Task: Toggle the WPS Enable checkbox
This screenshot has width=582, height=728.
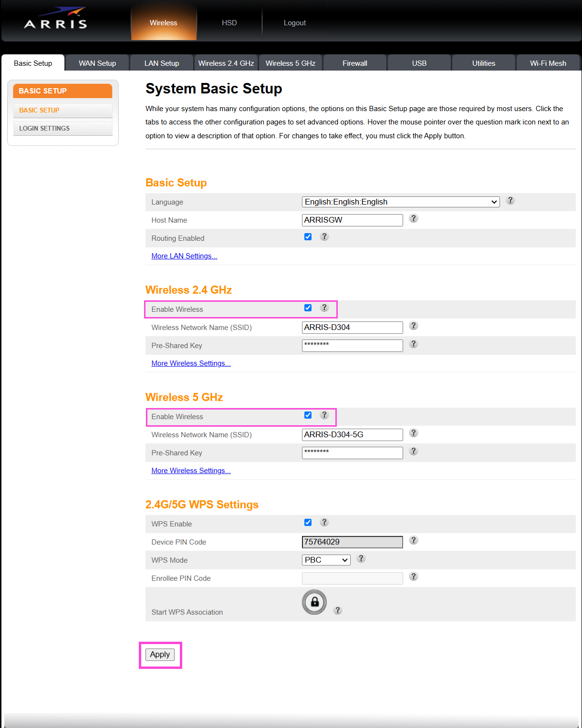Action: (x=308, y=522)
